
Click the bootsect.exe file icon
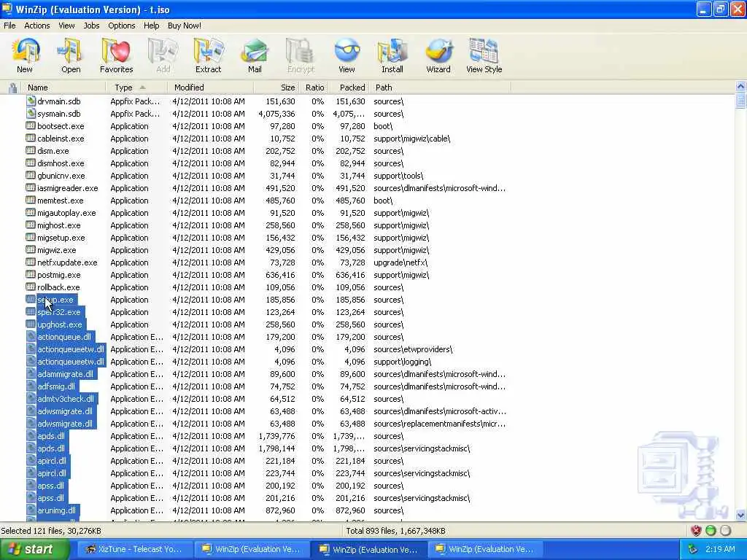pyautogui.click(x=31, y=125)
